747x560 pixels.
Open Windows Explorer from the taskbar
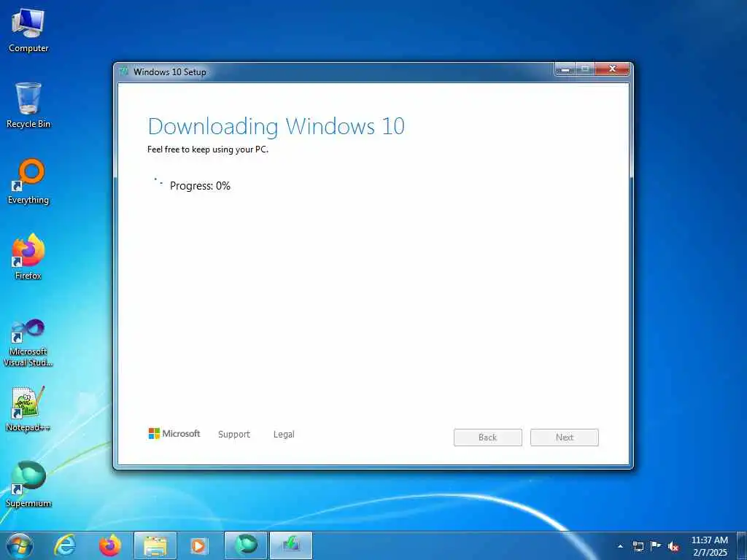[155, 545]
